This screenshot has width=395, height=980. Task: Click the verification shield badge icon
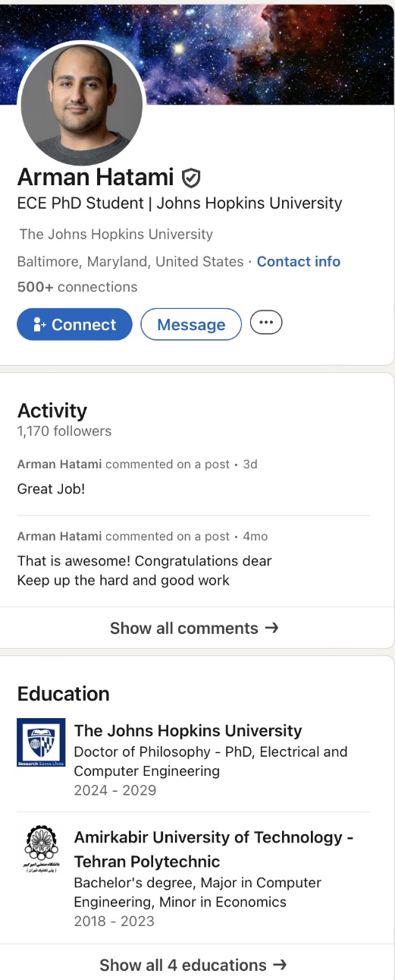pyautogui.click(x=191, y=178)
